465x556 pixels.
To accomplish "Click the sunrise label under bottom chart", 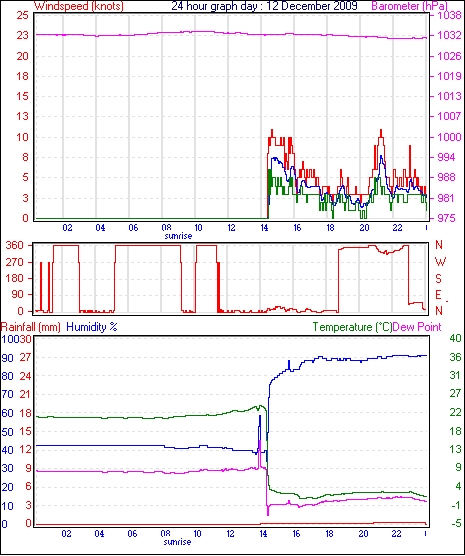I will [x=177, y=542].
